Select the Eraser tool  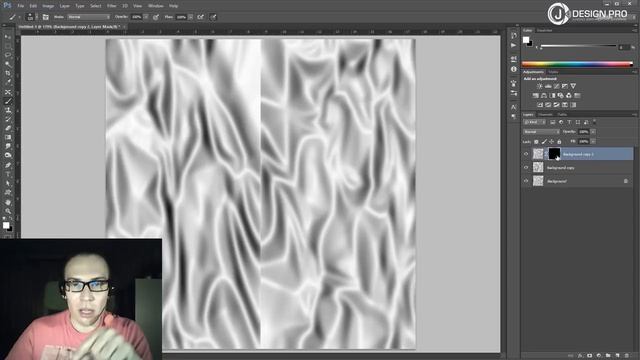click(8, 128)
